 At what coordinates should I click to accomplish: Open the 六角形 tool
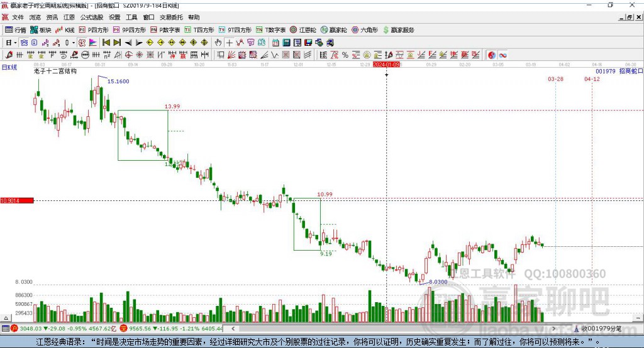(x=365, y=30)
